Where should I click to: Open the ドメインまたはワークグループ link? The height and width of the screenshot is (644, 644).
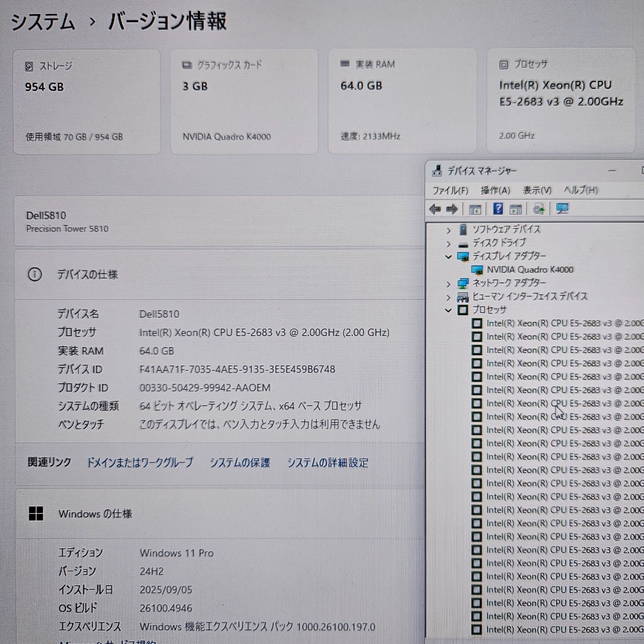pos(140,462)
